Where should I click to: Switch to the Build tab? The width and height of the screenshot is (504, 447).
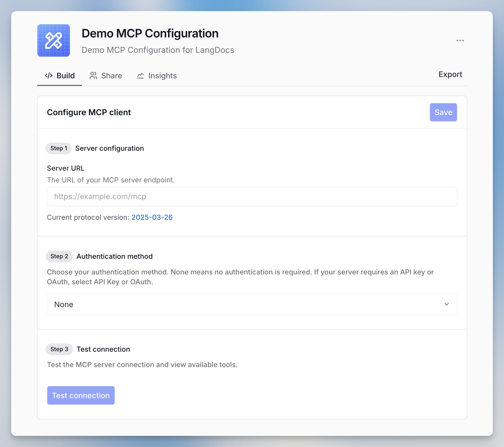tap(60, 76)
